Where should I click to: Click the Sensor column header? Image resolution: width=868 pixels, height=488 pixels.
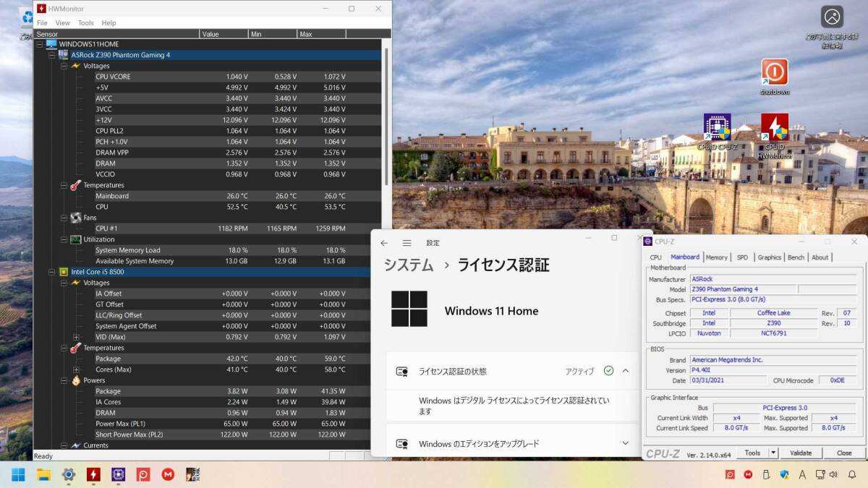coord(116,34)
